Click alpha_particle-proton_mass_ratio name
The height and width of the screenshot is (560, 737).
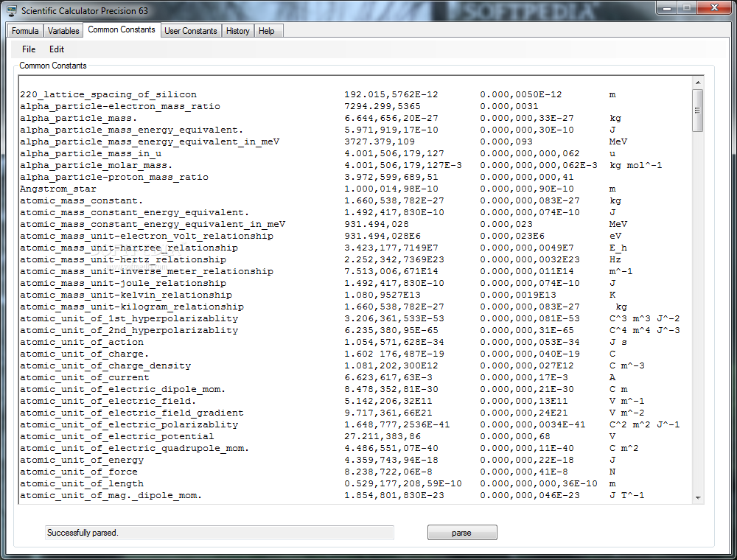(113, 177)
